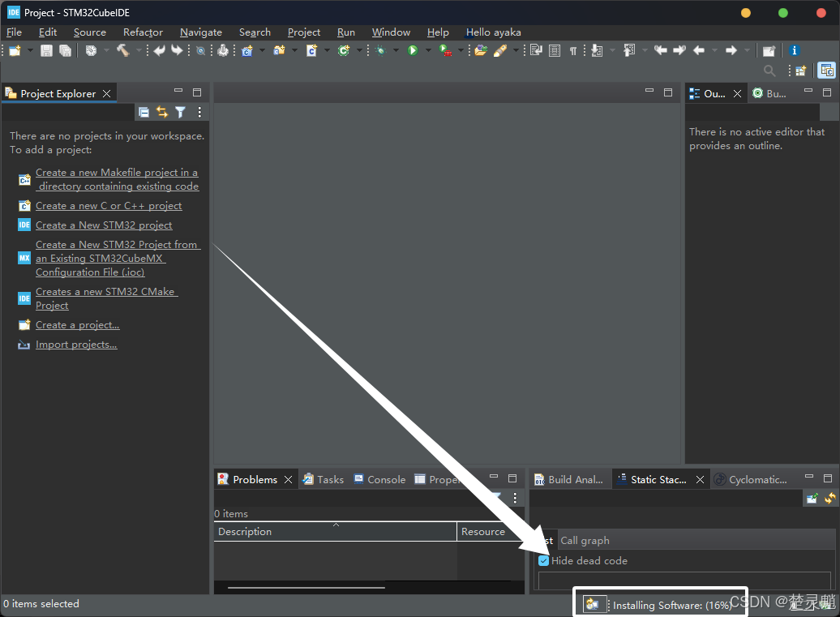Image resolution: width=840 pixels, height=617 pixels.
Task: Click the Save disk icon
Action: (x=46, y=50)
